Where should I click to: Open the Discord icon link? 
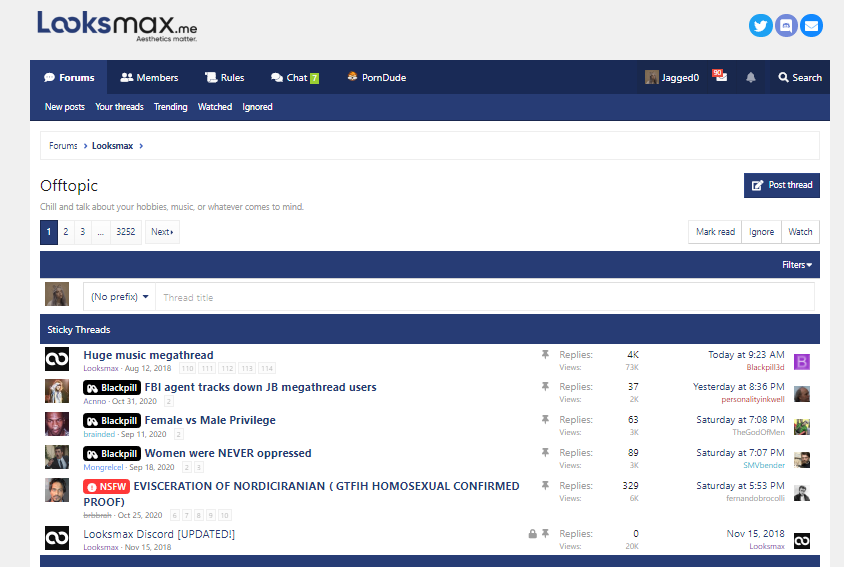[x=786, y=25]
